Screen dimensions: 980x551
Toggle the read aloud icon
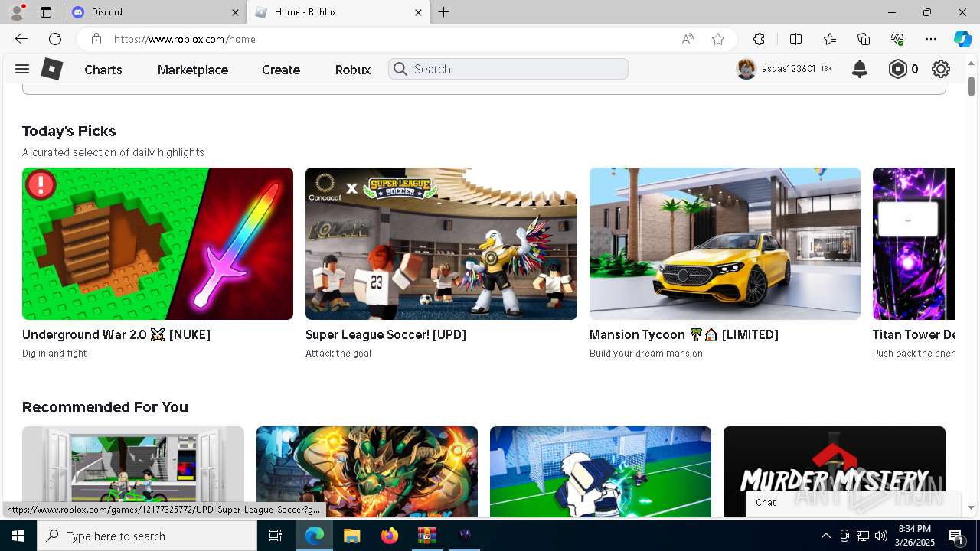pos(688,39)
